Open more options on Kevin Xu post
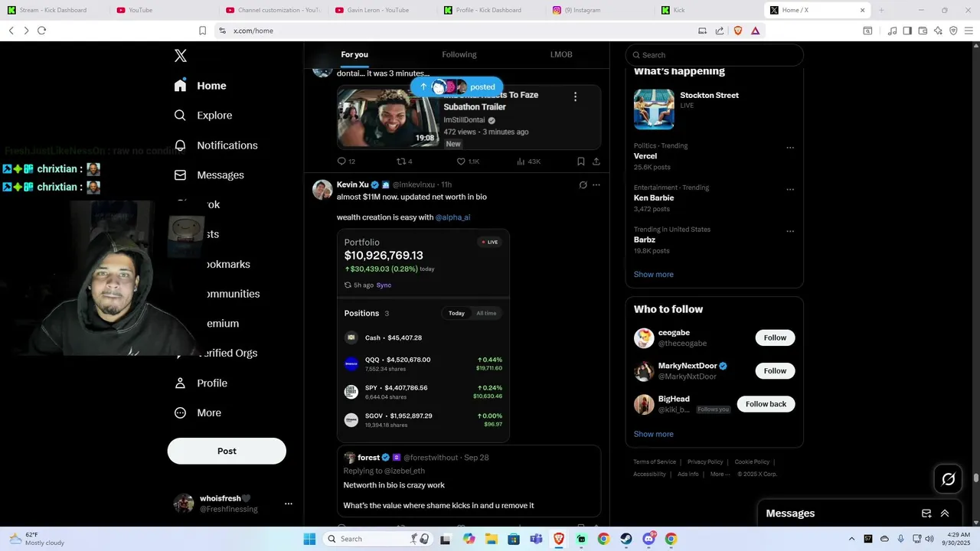The image size is (980, 551). pos(596,185)
